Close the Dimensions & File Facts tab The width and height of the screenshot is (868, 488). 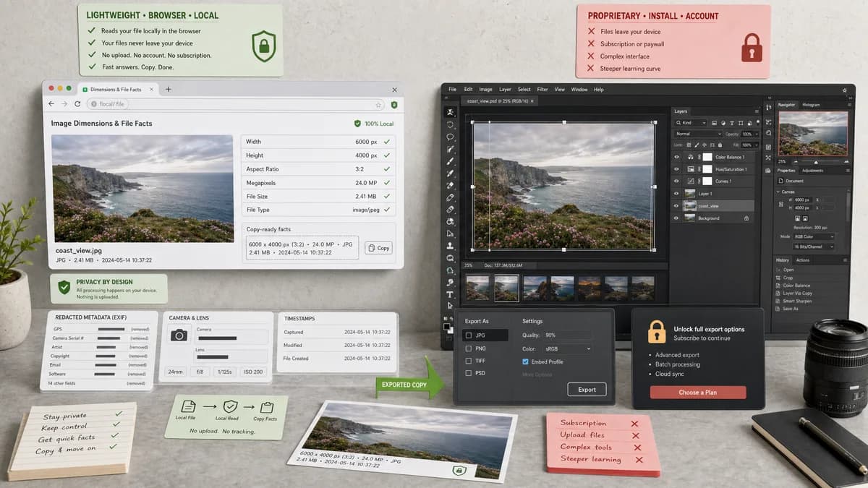[152, 89]
